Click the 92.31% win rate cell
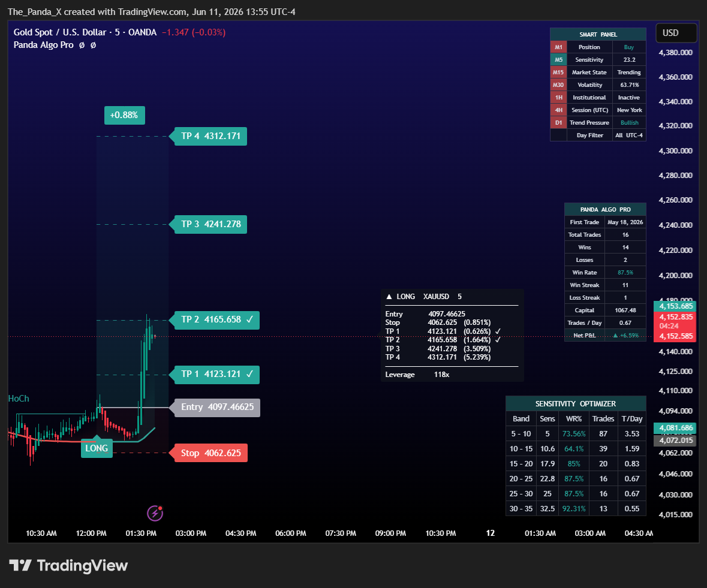This screenshot has width=707, height=588. [574, 509]
